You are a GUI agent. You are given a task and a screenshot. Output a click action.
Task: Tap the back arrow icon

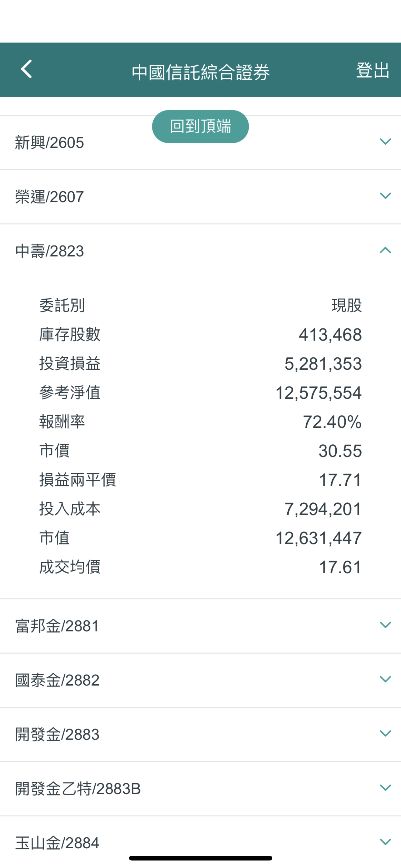pos(26,69)
